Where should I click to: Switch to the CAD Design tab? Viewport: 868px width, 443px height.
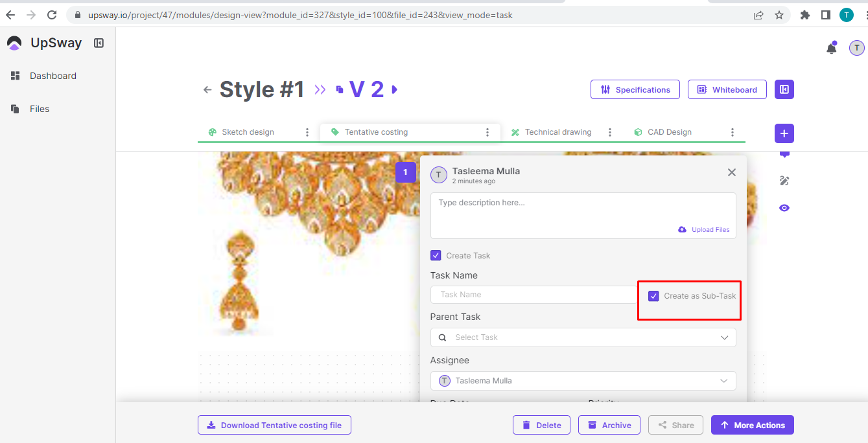click(670, 132)
